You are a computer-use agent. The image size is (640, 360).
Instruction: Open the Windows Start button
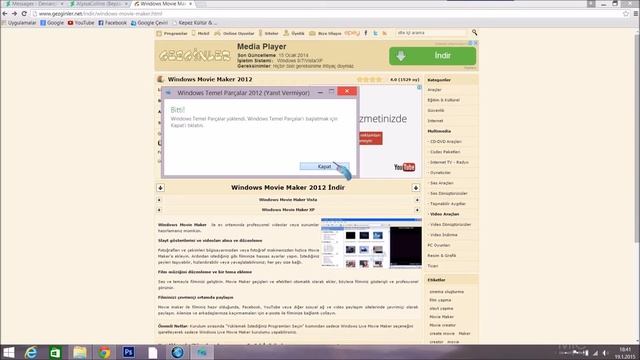9,352
